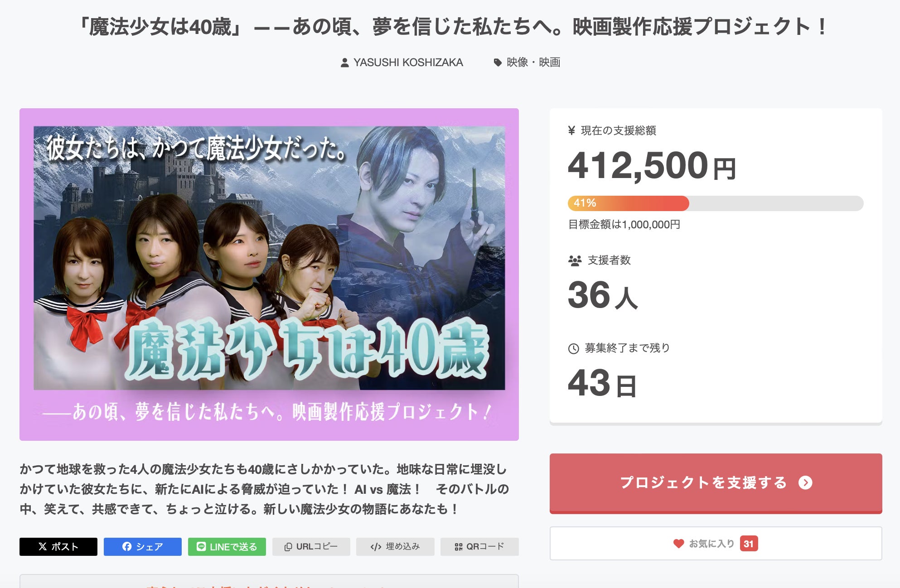900x588 pixels.
Task: Click the person icon beside YASUSHI KOSHIZAKA
Action: coord(345,63)
